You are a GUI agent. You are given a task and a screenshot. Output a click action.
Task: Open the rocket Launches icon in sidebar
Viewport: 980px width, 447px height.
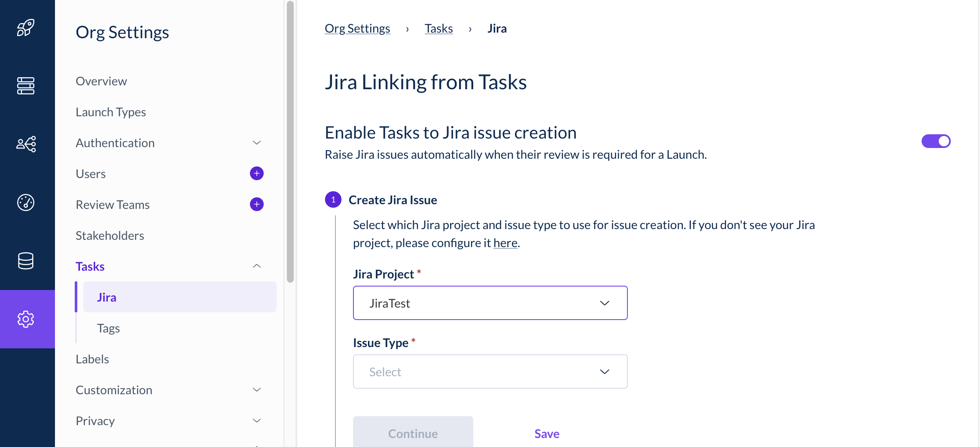tap(26, 28)
